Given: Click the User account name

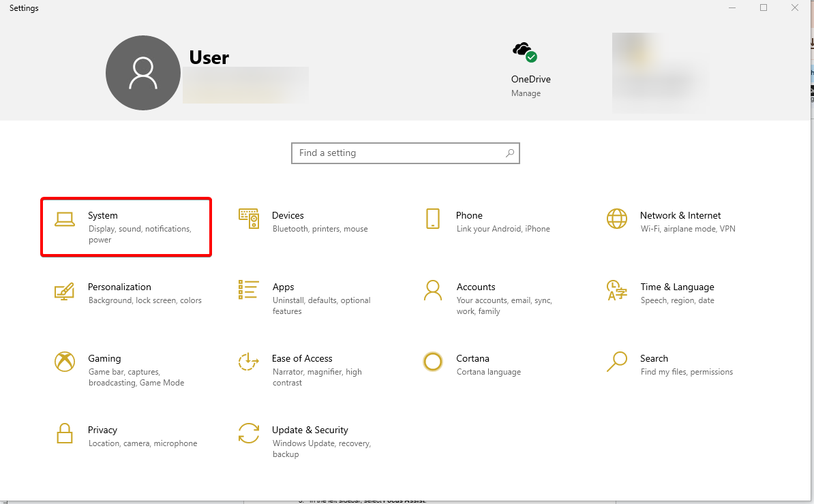Looking at the screenshot, I should pyautogui.click(x=209, y=57).
